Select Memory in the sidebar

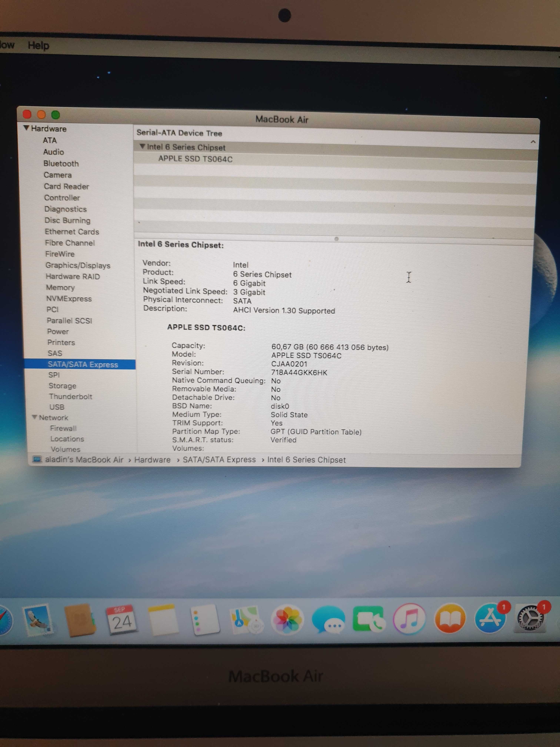[60, 288]
